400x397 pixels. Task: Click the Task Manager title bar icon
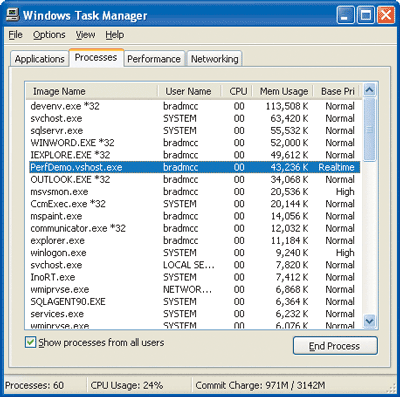[13, 15]
